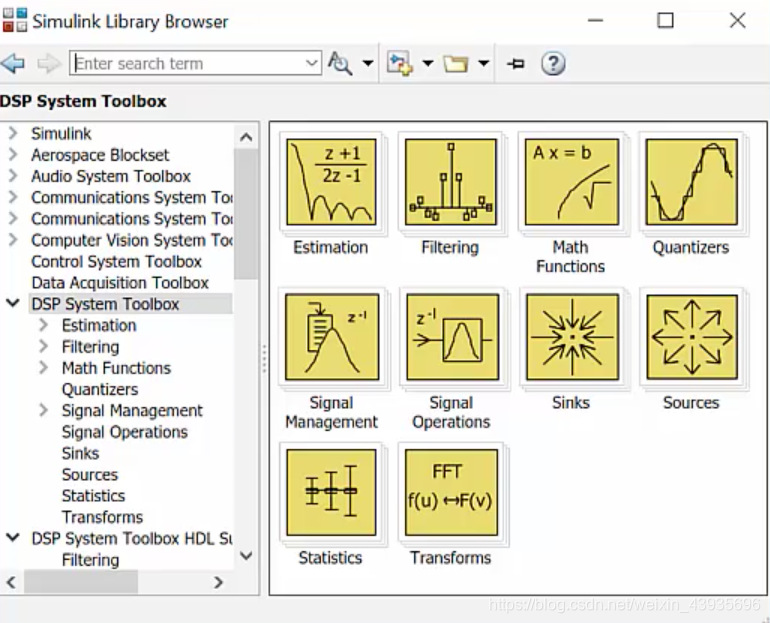This screenshot has height=623, width=770.
Task: Select Transforms in the tree list
Action: 102,517
